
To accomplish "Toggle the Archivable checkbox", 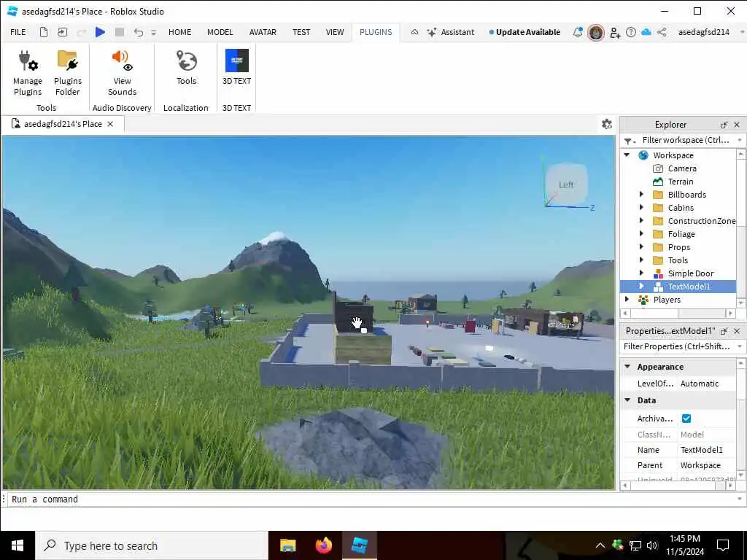I will coord(686,418).
